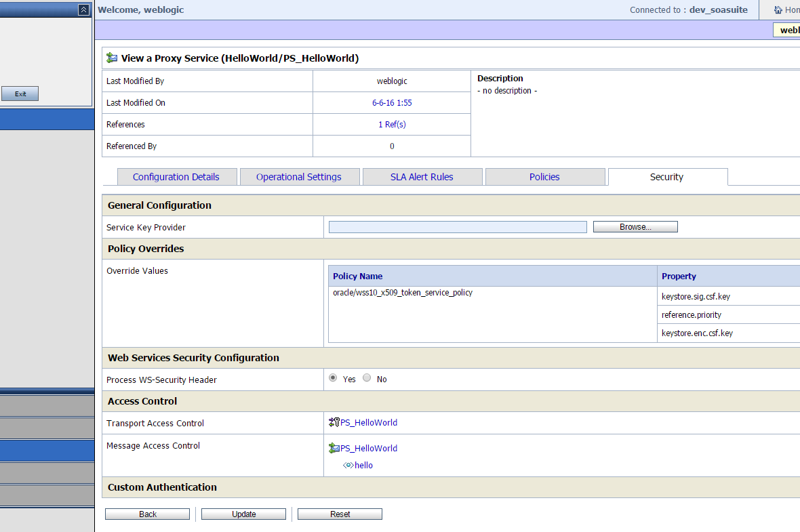This screenshot has height=532, width=800.
Task: Open the Operational Settings tab
Action: (x=299, y=176)
